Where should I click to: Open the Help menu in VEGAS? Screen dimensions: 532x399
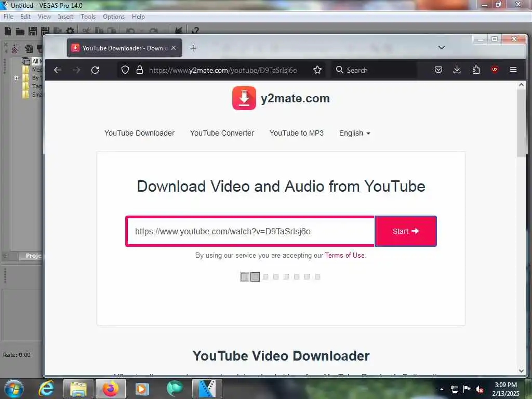tap(138, 17)
